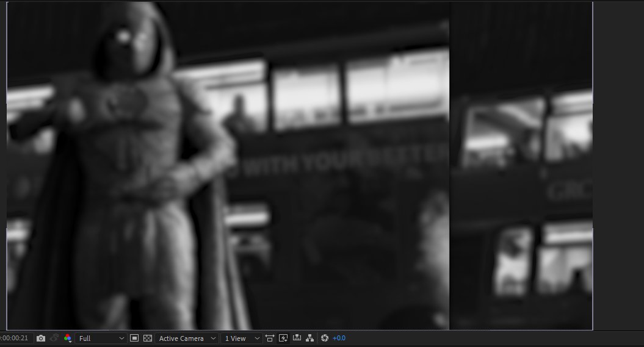Click the Reset Exposure aperture icon
The height and width of the screenshot is (347, 644).
325,338
